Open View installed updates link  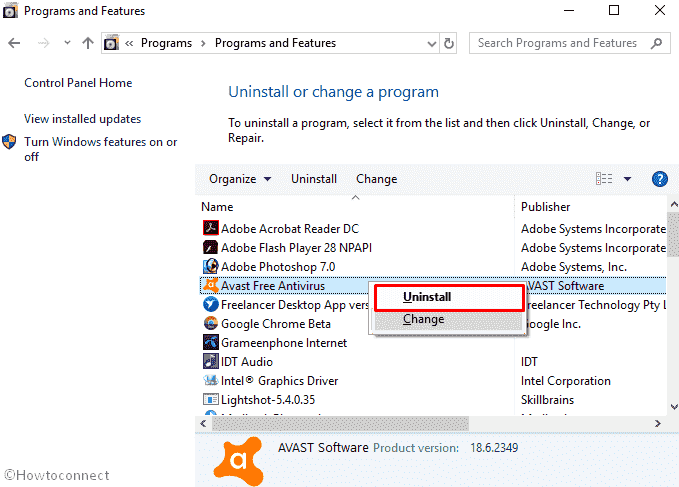coord(82,119)
